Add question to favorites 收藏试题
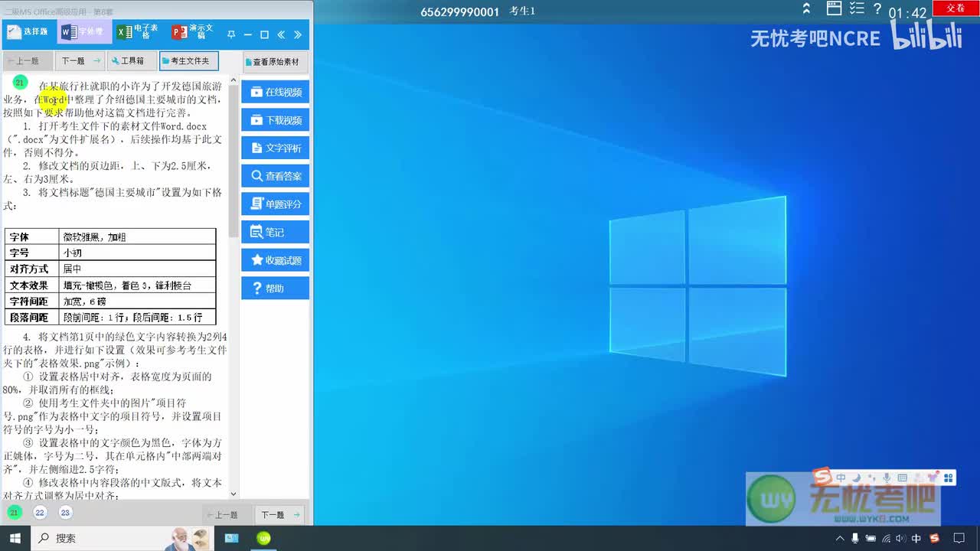The width and height of the screenshot is (980, 551). tap(276, 260)
